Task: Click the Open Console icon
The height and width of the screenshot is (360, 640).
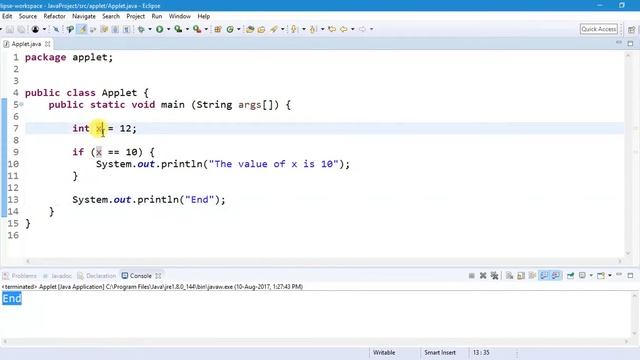Action: 601,276
